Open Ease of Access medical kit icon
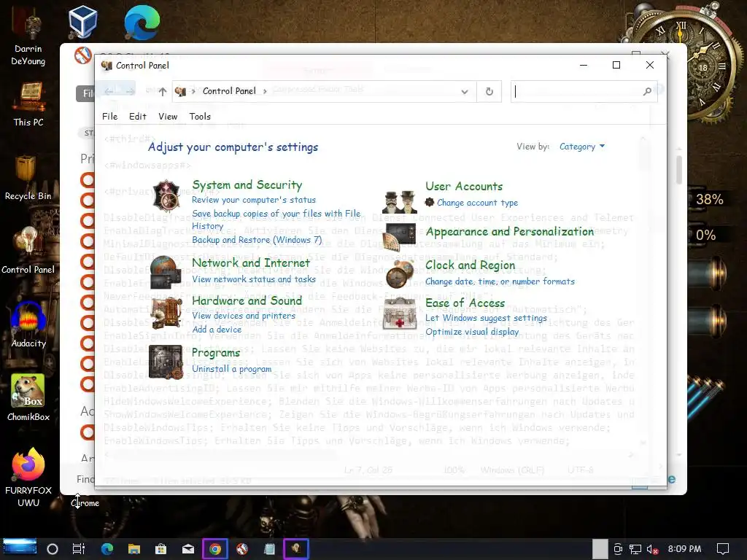747x560 pixels. pyautogui.click(x=400, y=314)
